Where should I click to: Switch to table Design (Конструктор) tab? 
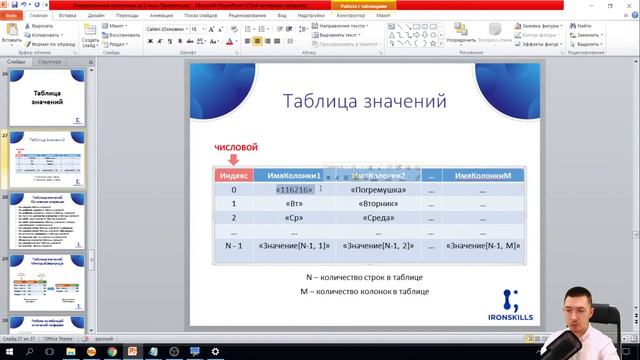351,16
